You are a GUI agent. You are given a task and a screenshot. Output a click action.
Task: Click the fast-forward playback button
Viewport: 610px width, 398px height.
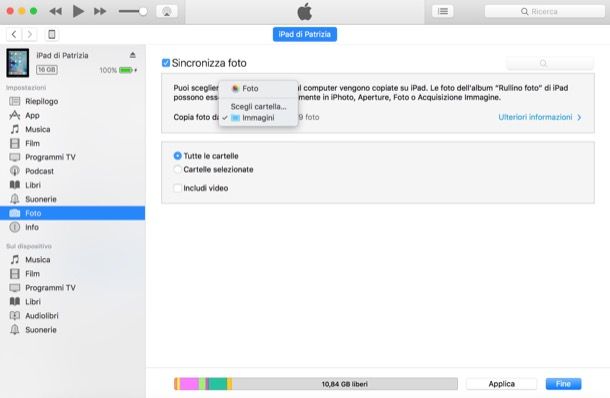(100, 11)
